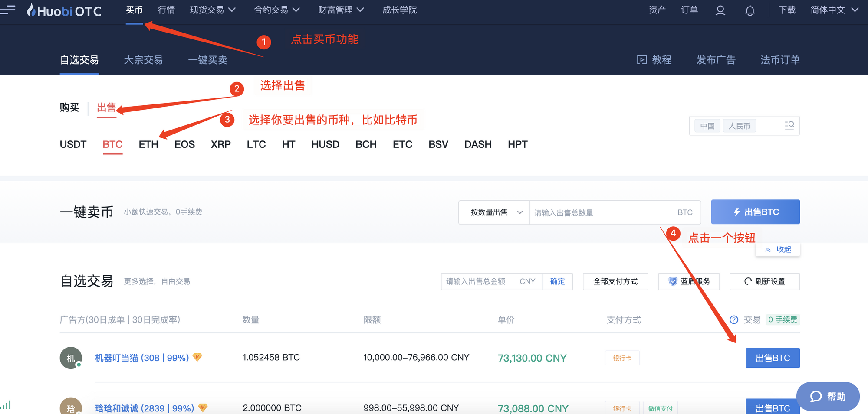Toggle the 蓝盾服务 shield filter
The height and width of the screenshot is (414, 868).
coord(689,282)
